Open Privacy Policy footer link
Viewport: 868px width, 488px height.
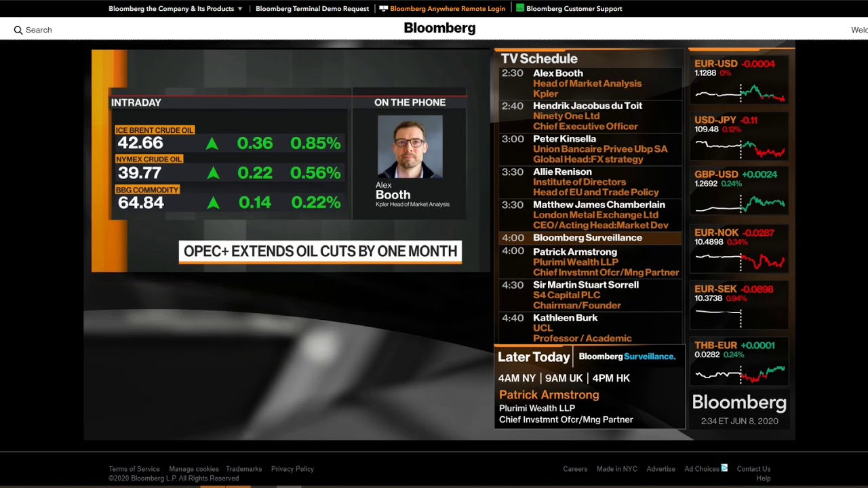click(x=292, y=469)
